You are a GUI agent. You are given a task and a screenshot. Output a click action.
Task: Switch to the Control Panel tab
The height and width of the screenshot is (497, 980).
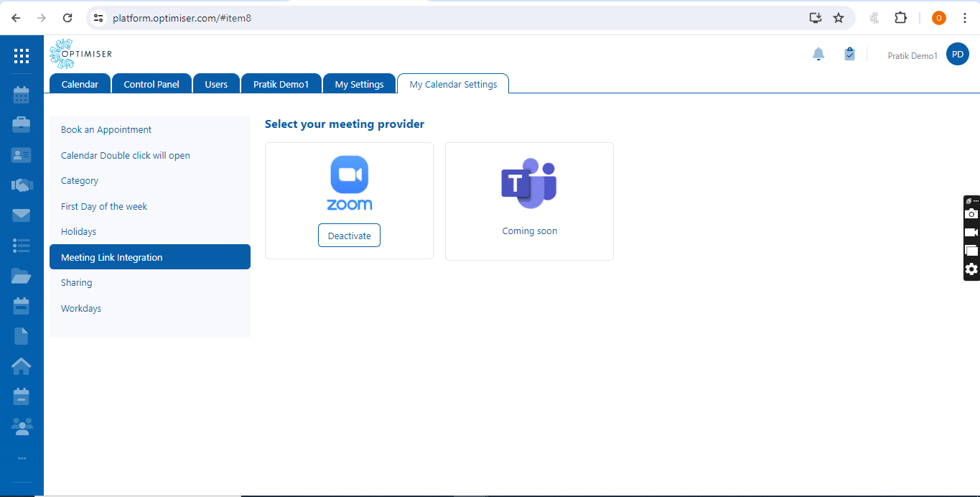coord(151,84)
